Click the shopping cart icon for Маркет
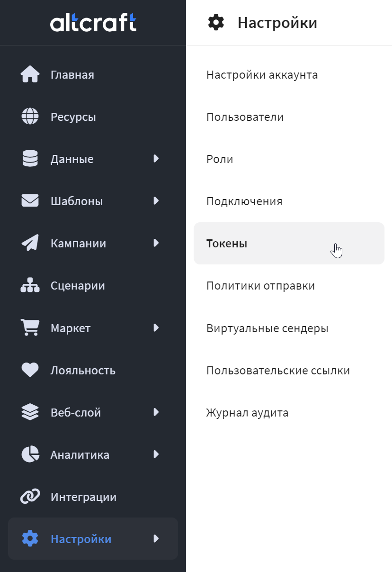This screenshot has width=392, height=572. [x=30, y=327]
